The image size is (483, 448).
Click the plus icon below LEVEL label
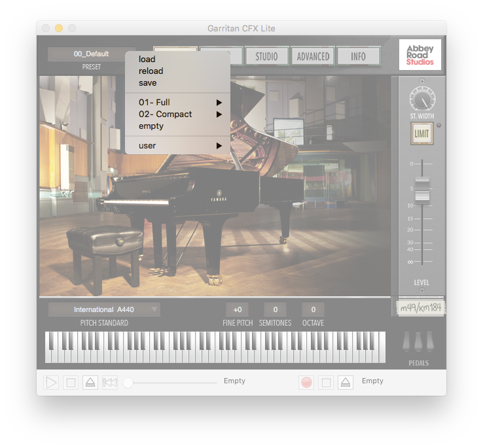coord(422,290)
